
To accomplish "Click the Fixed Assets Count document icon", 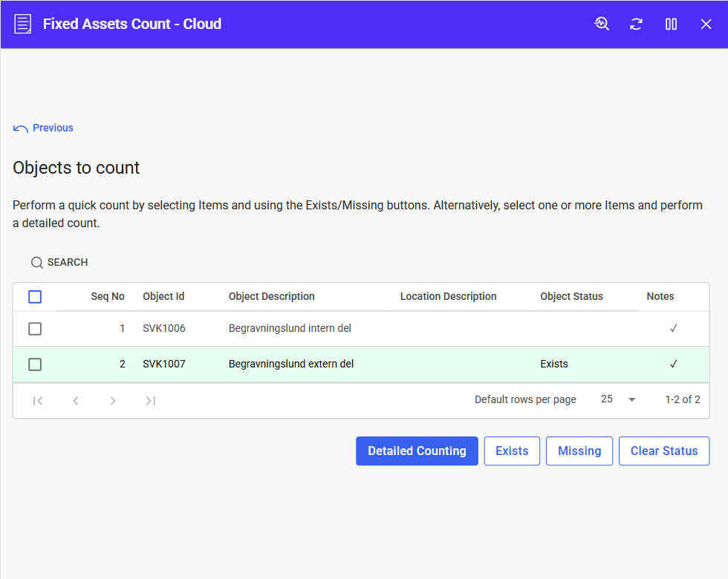I will click(23, 24).
